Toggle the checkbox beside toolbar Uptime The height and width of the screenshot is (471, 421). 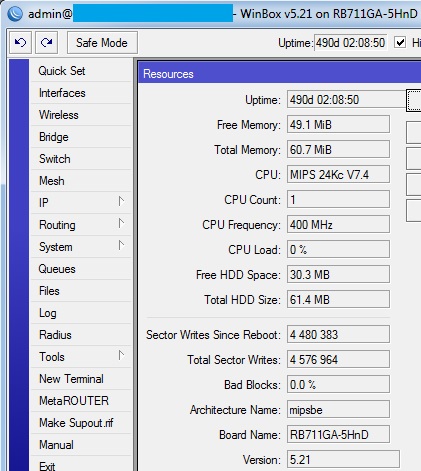400,43
